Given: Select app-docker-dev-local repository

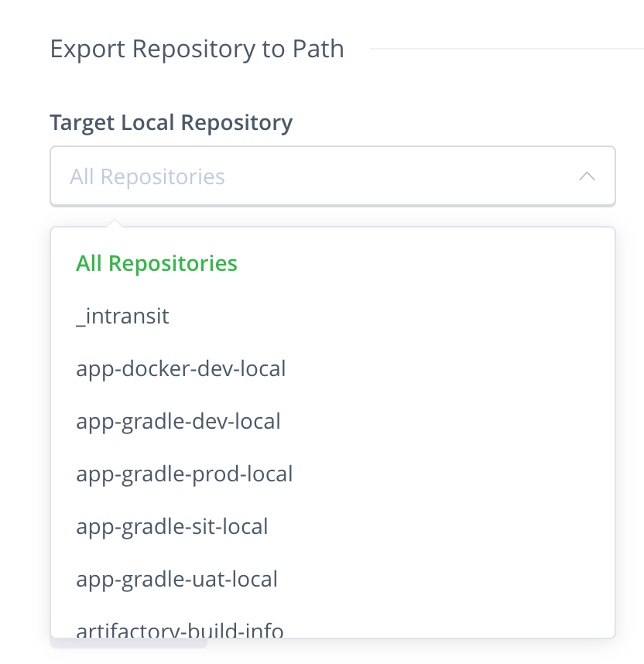Looking at the screenshot, I should pos(181,369).
